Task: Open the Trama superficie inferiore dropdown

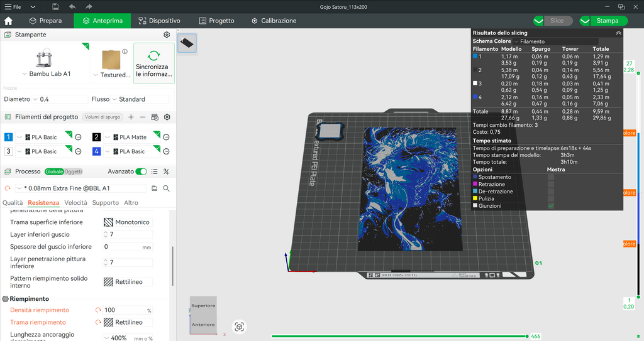Action: (127, 222)
